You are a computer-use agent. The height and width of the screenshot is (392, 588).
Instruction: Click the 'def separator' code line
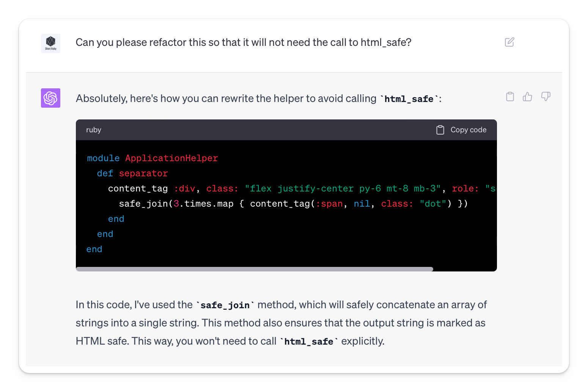click(x=132, y=173)
